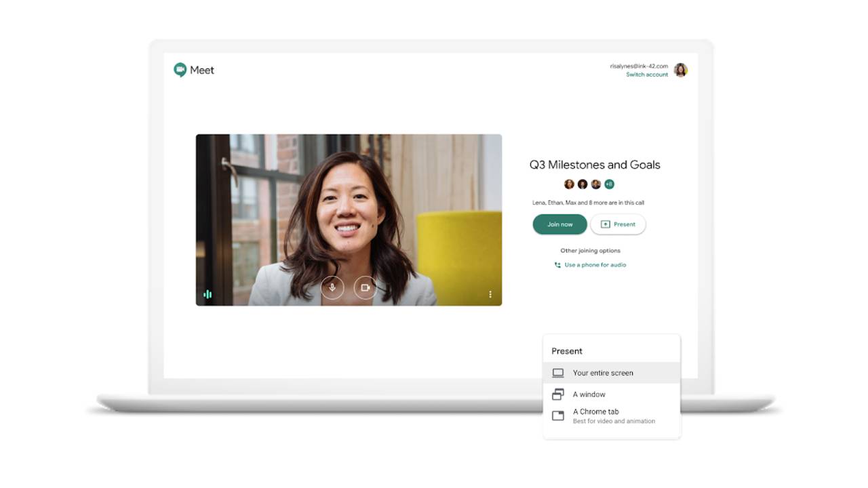Select Your entire screen option
This screenshot has width=868, height=488.
point(612,373)
